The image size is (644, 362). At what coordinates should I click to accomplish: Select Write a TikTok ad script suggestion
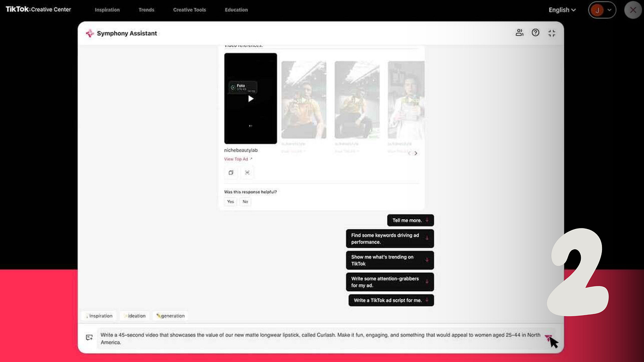tap(391, 300)
